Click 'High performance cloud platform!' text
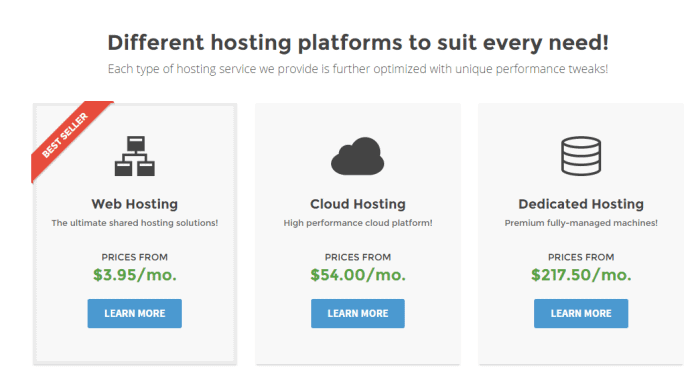Viewport: 700px width, 382px height. pyautogui.click(x=358, y=223)
